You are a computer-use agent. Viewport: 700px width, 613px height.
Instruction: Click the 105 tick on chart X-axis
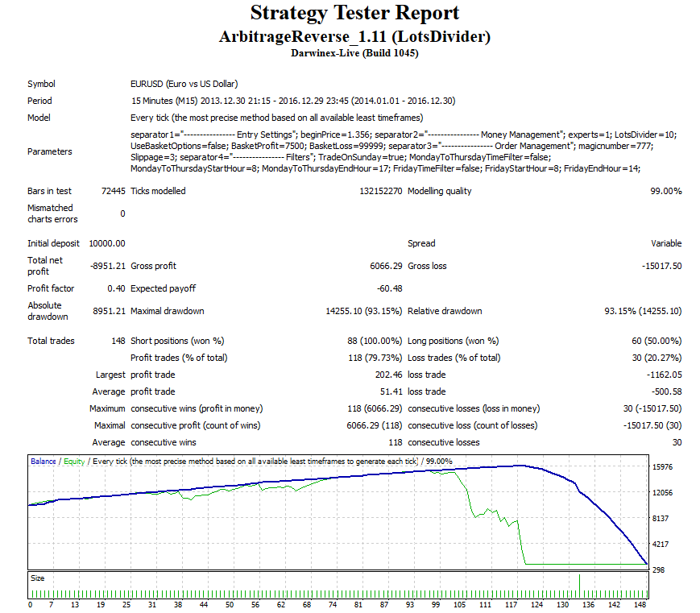(x=460, y=604)
